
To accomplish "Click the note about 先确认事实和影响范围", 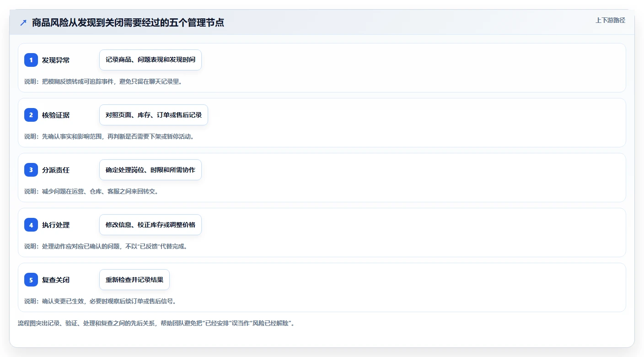I will tap(109, 136).
